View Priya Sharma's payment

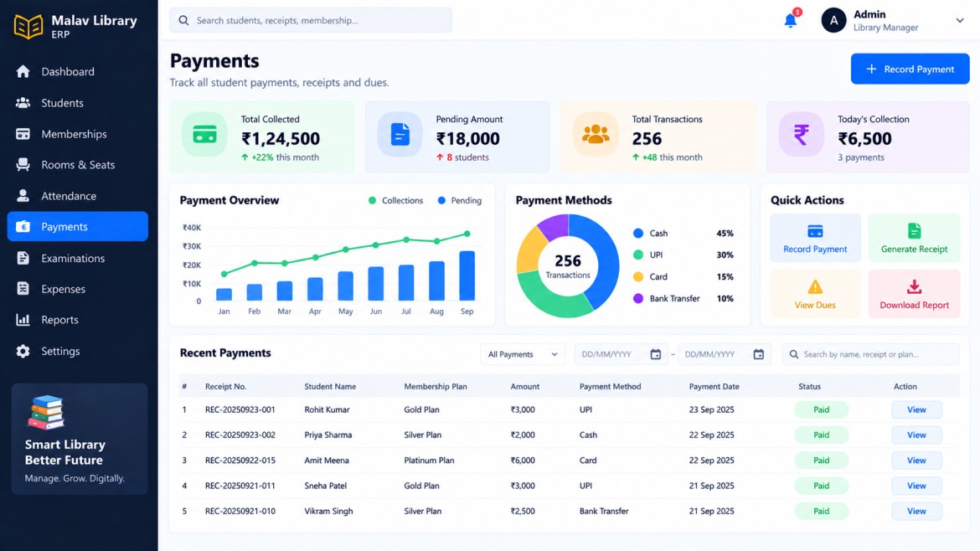click(916, 435)
